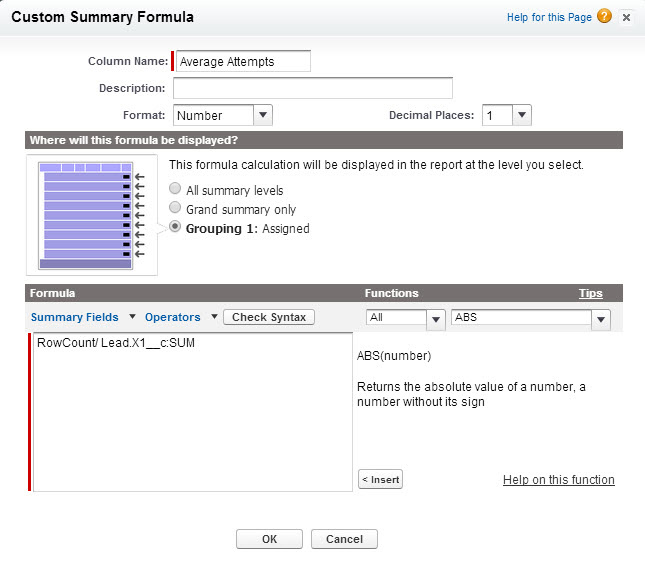Click the Help for this Page link
The height and width of the screenshot is (564, 645).
(549, 17)
